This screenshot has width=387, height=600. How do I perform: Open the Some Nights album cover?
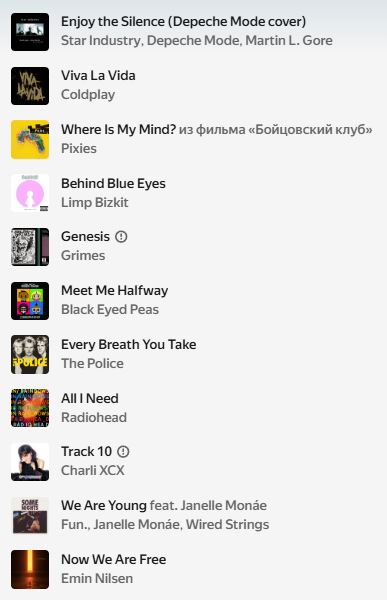30,516
